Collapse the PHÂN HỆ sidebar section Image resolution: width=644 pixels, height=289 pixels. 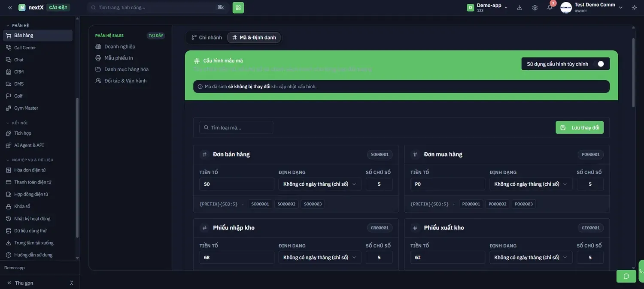(18, 25)
